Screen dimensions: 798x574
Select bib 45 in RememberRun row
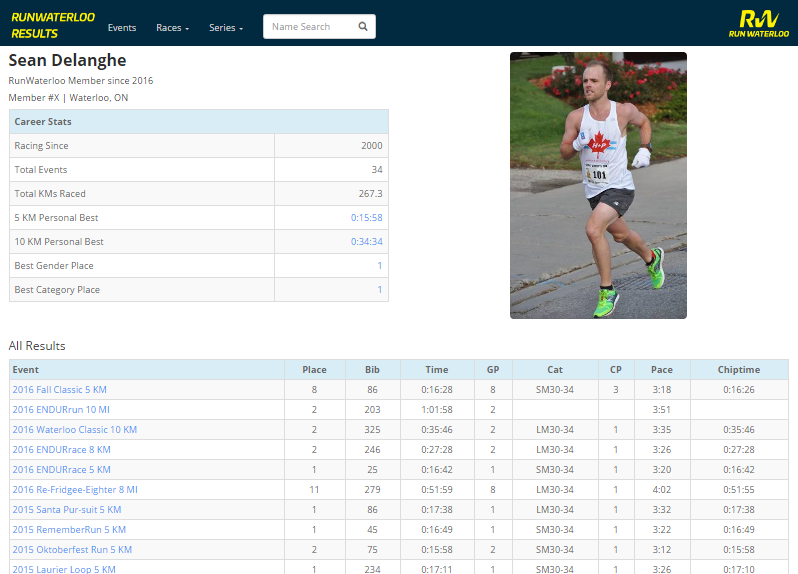[373, 530]
